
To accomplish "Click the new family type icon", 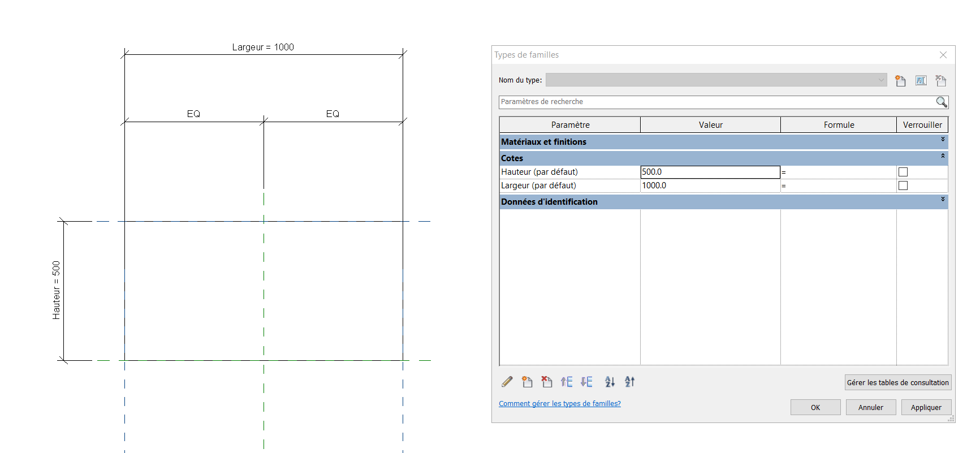I will (900, 81).
